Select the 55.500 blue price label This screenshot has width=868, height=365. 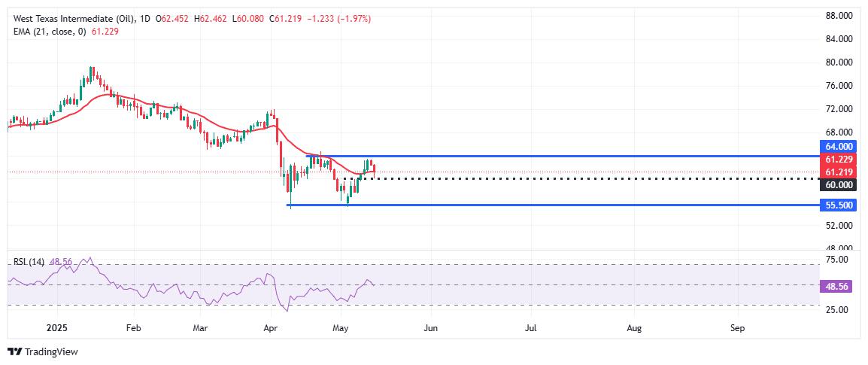[x=838, y=205]
